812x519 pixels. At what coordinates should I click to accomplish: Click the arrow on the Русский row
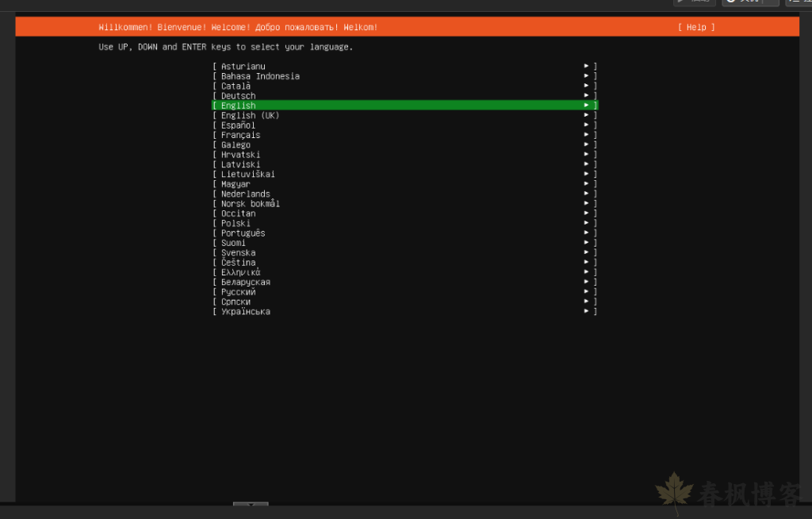pos(586,291)
